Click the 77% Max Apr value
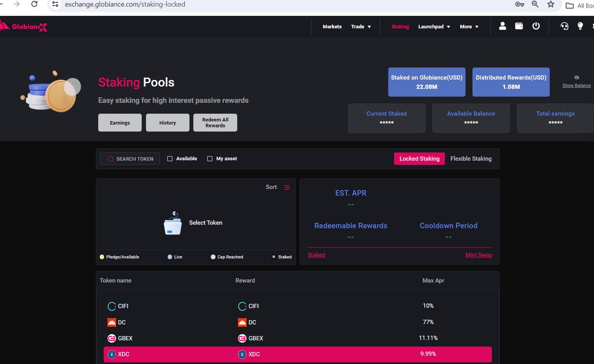 coord(428,322)
